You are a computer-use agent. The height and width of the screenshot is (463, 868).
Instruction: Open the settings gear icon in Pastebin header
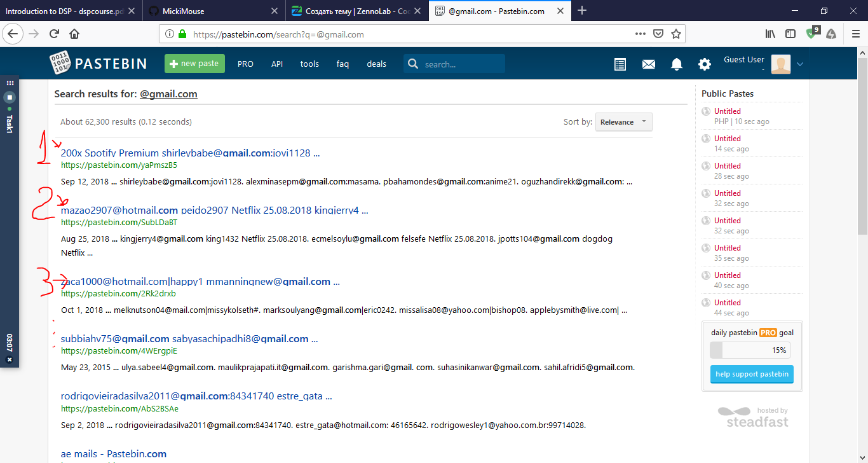pos(705,64)
